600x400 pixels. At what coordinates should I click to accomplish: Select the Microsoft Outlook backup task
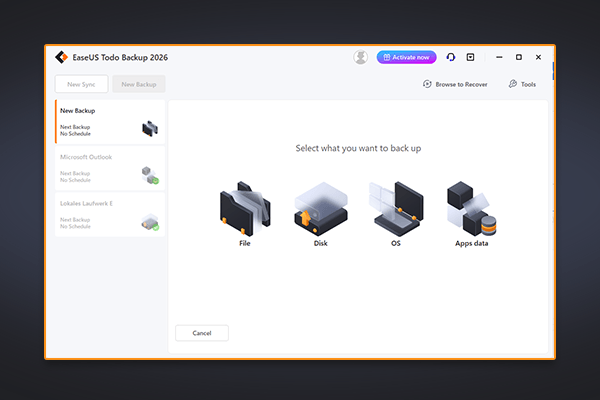pyautogui.click(x=110, y=168)
